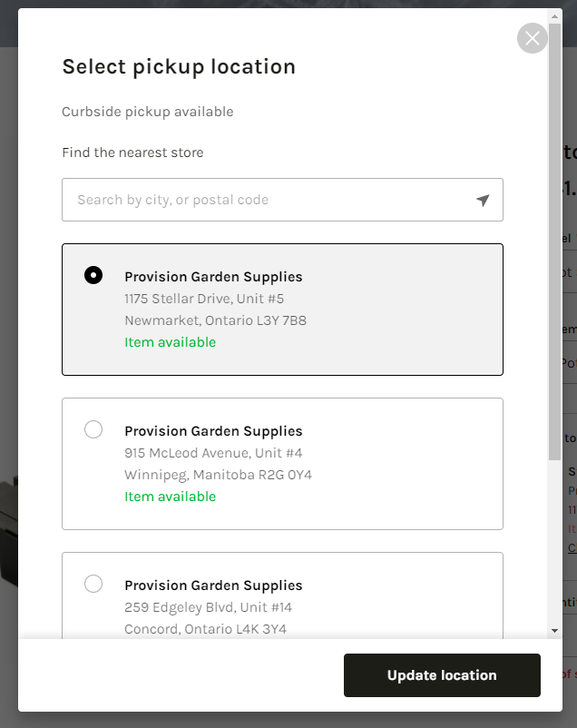Click the use-my-location arrow icon
Viewport: 577px width, 728px height.
tap(483, 200)
